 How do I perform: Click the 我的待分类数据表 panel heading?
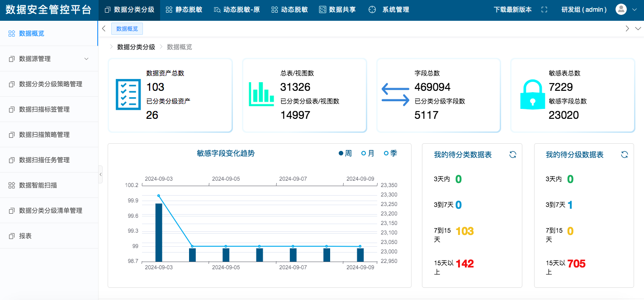[463, 155]
